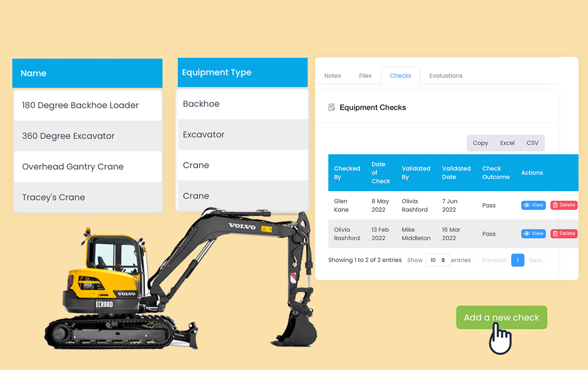Image resolution: width=588 pixels, height=370 pixels.
Task: Select the Checks tab
Action: [x=400, y=76]
